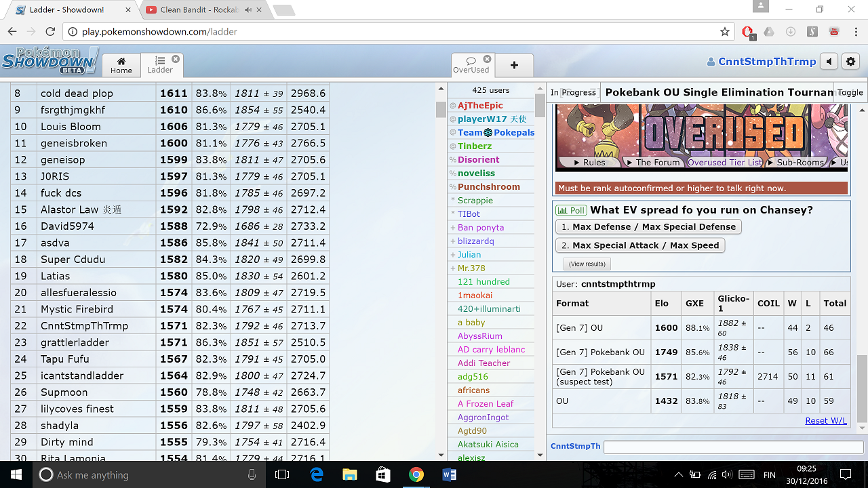Viewport: 868px width, 488px height.
Task: Vote Max Special Attack / Max Speed
Action: point(640,245)
